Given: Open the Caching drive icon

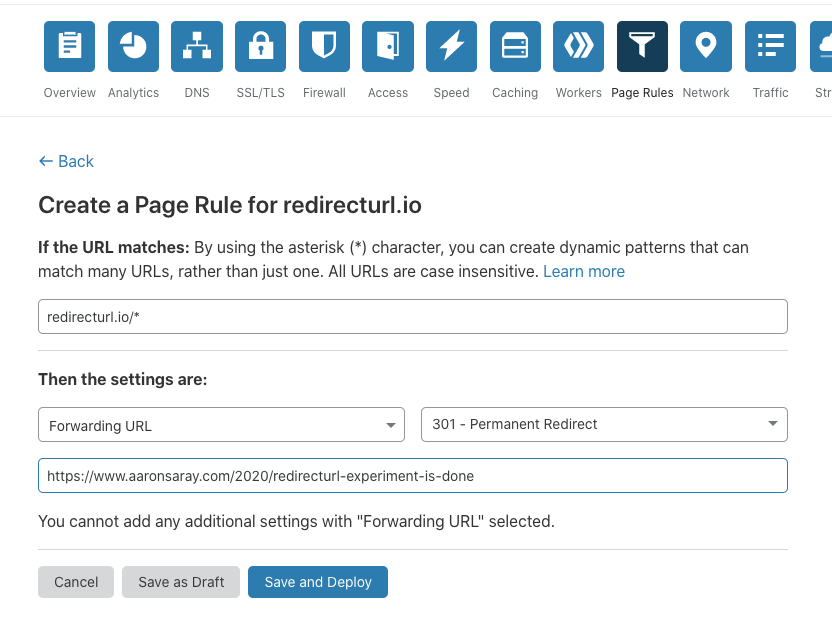Looking at the screenshot, I should (x=515, y=46).
